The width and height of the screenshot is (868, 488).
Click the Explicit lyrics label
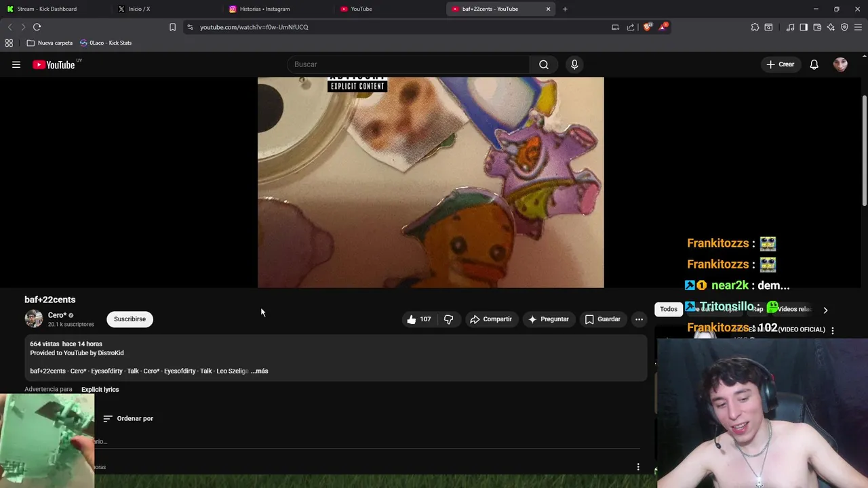100,390
